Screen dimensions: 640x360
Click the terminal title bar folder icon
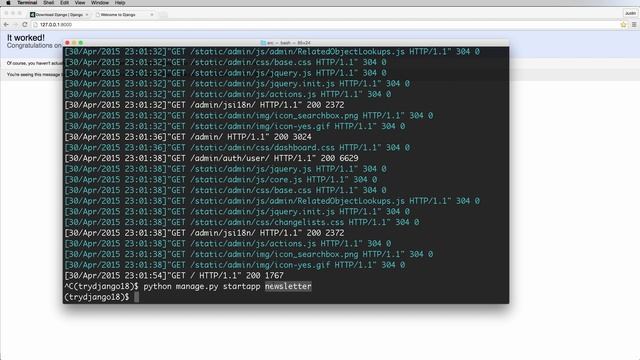coord(263,42)
